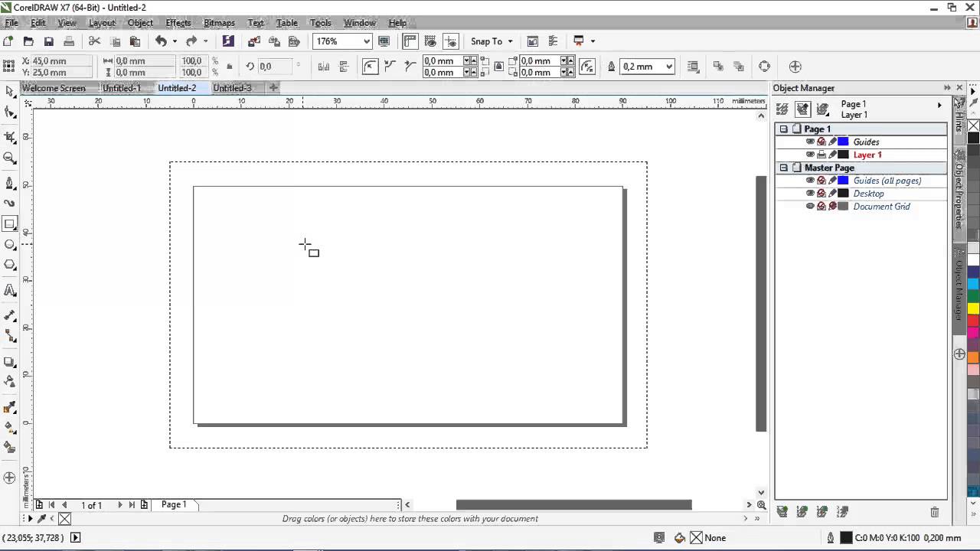Viewport: 980px width, 551px height.
Task: Click the Page 1 page tab
Action: pyautogui.click(x=174, y=504)
